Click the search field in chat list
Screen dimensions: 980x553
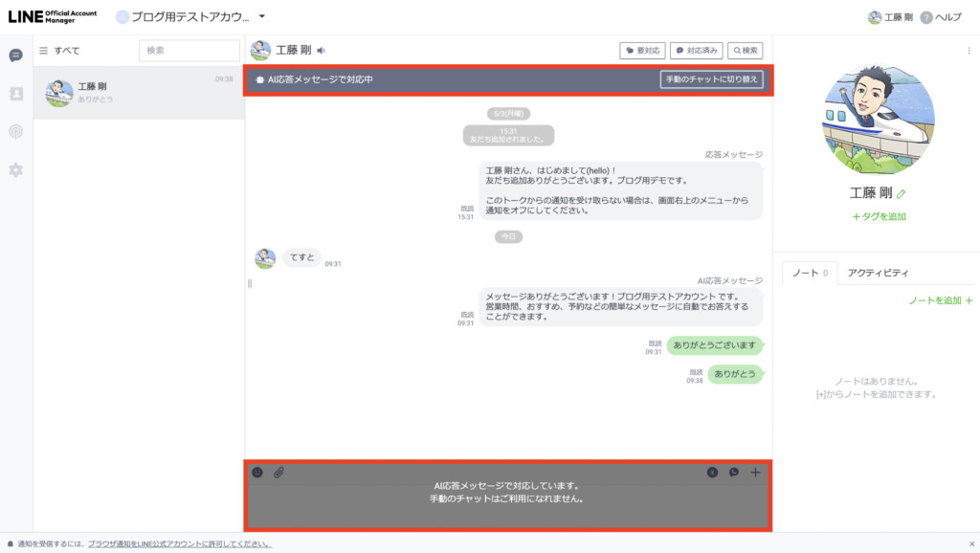click(189, 51)
